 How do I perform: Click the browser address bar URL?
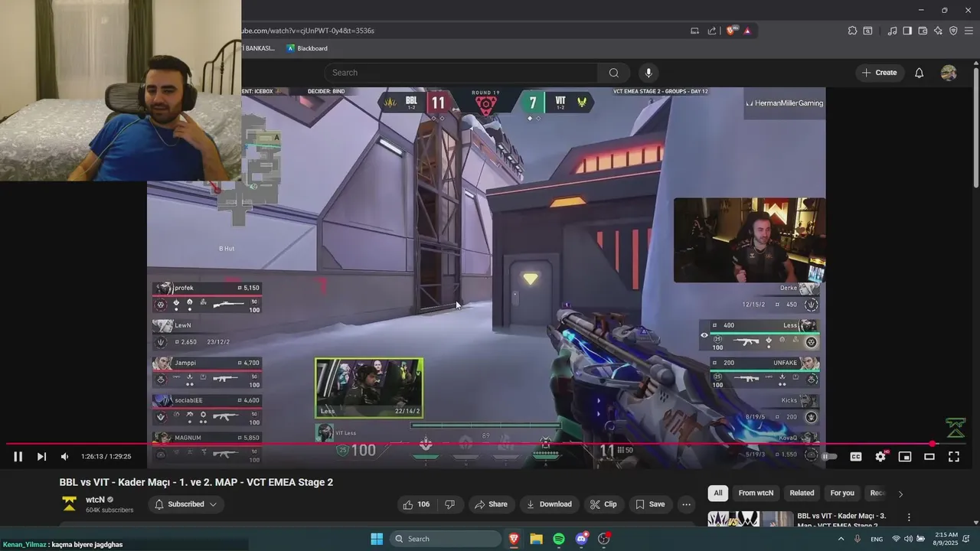(x=308, y=31)
